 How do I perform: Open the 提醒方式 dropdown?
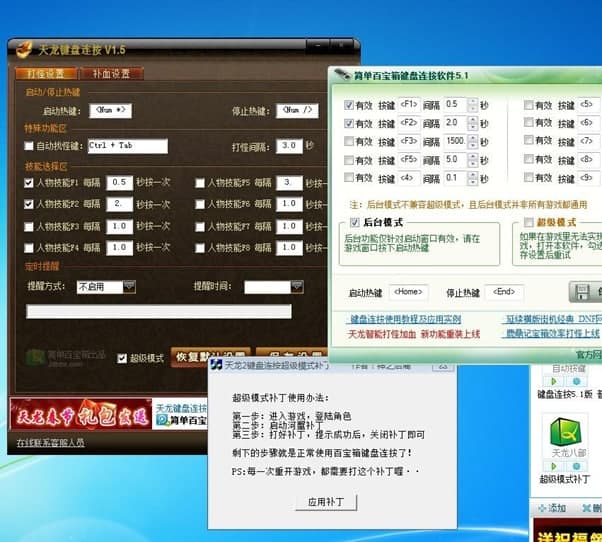tap(129, 286)
